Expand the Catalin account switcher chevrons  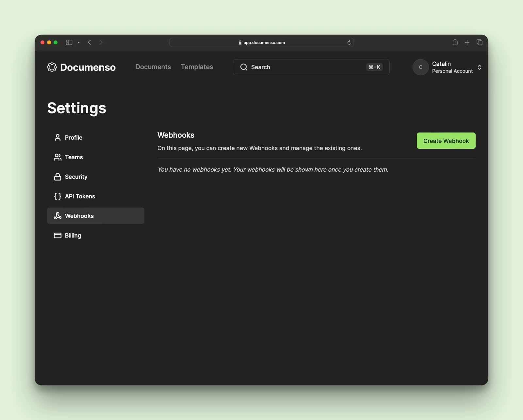[x=479, y=67]
